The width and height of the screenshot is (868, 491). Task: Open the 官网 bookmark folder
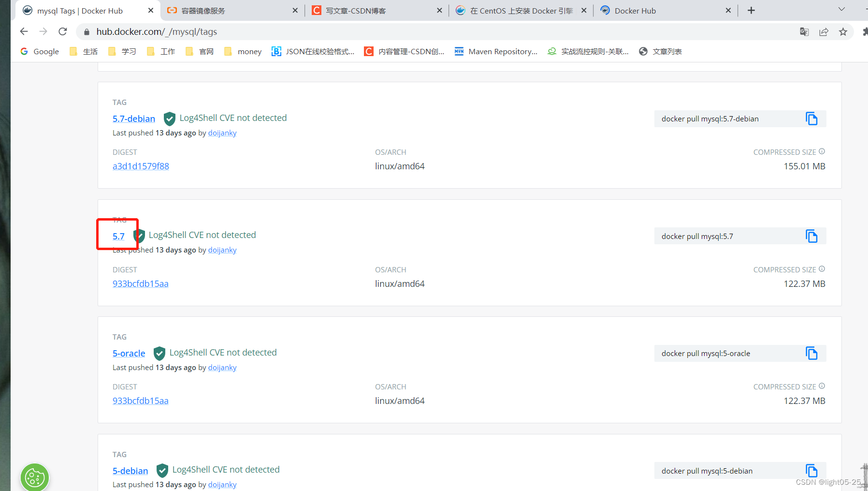[x=200, y=51]
